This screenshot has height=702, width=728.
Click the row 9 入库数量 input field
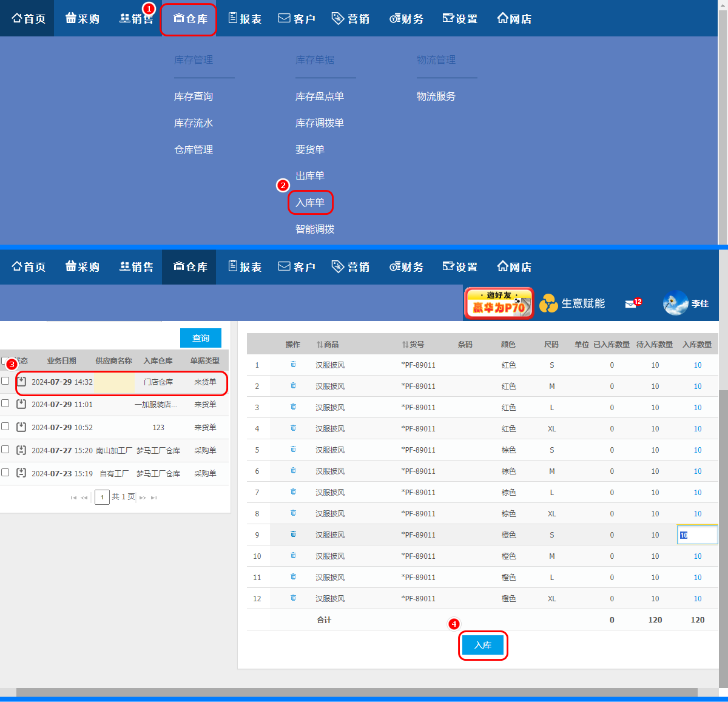pyautogui.click(x=697, y=535)
